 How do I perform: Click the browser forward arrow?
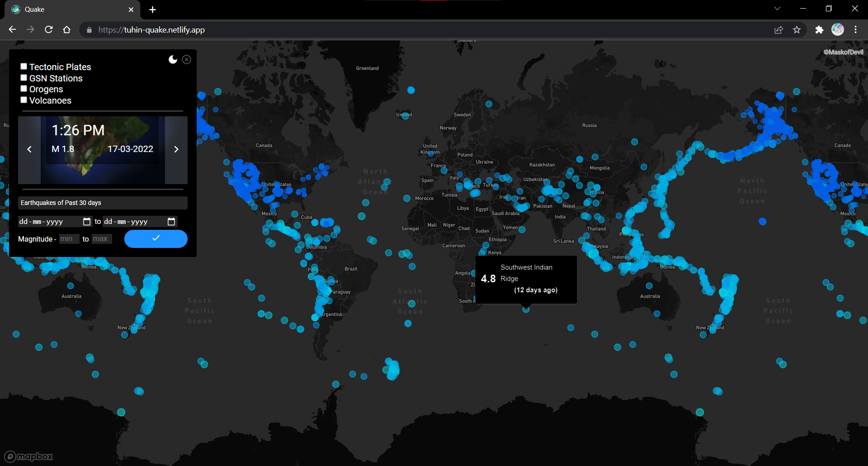click(30, 29)
